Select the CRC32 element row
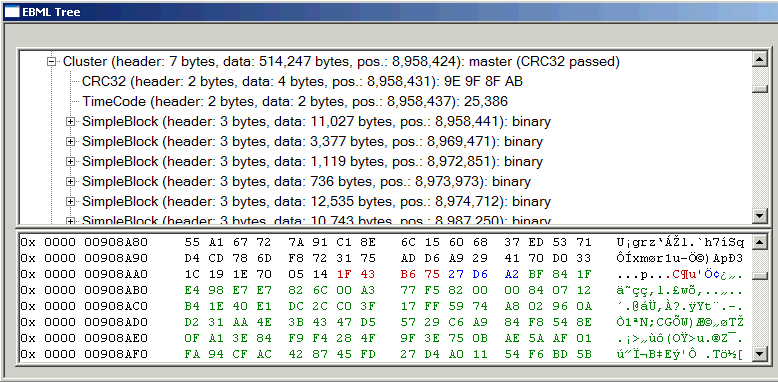Image resolution: width=778 pixels, height=382 pixels. 302,81
